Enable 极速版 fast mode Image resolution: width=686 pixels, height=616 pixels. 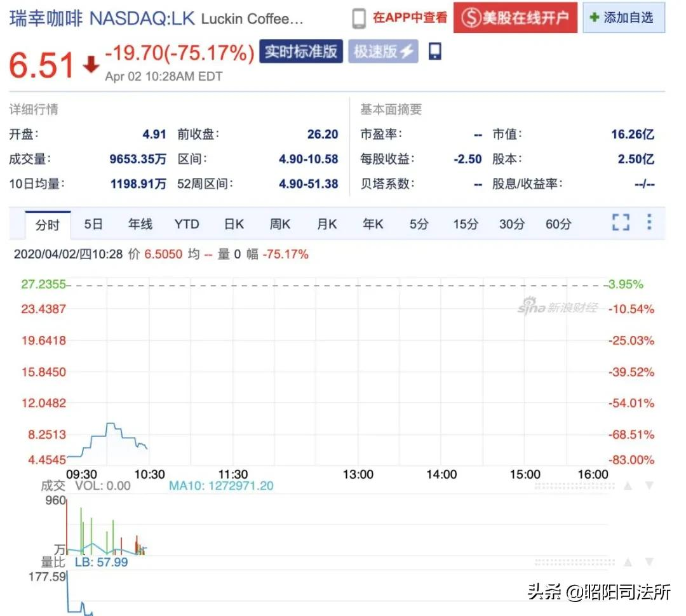click(x=382, y=52)
